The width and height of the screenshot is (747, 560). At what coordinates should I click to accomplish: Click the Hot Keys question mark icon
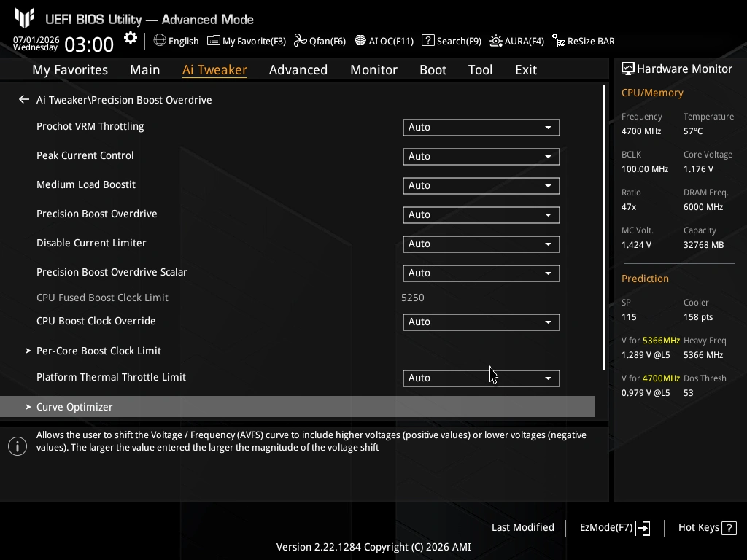click(729, 528)
